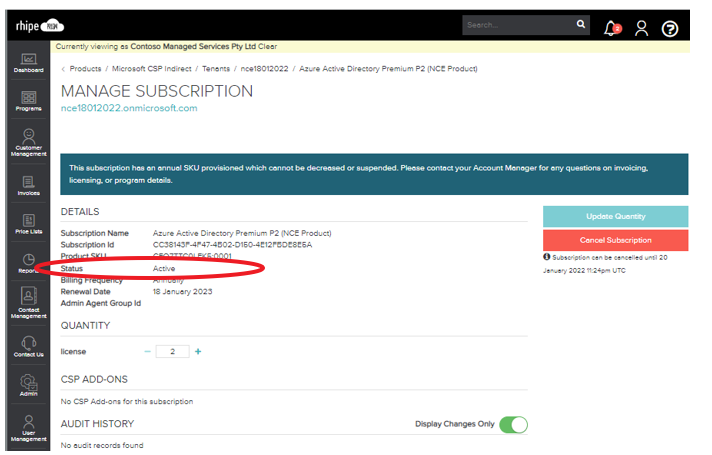Open the help question mark icon
712x455 pixels.
coord(670,29)
